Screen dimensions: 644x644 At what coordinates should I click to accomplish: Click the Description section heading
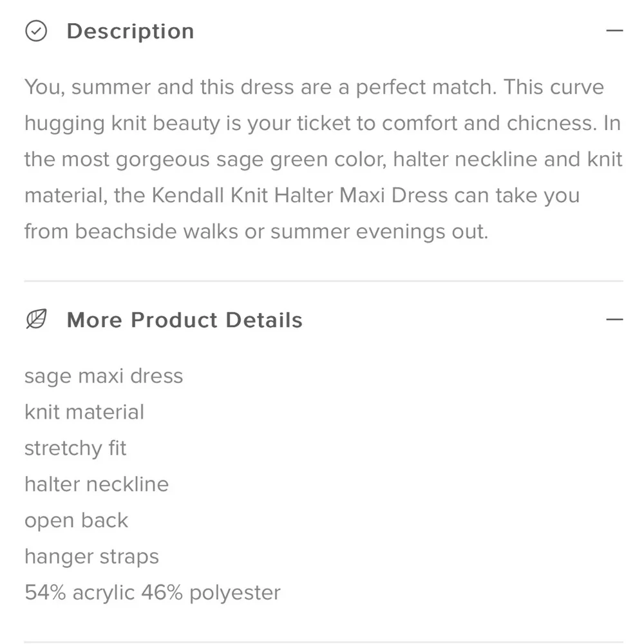(130, 31)
